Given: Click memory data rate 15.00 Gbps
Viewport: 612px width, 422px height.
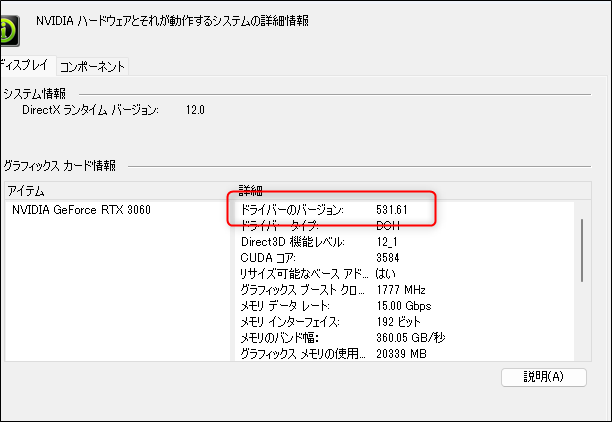Looking at the screenshot, I should point(404,306).
